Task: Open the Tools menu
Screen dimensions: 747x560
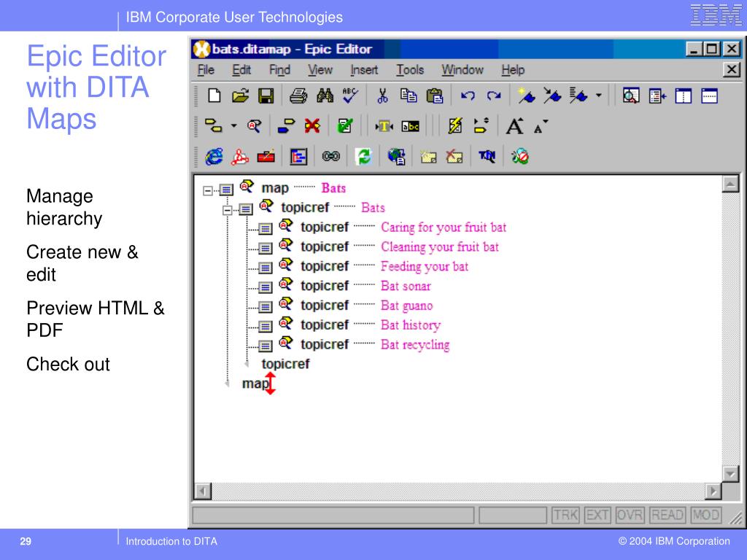Action: [x=410, y=70]
